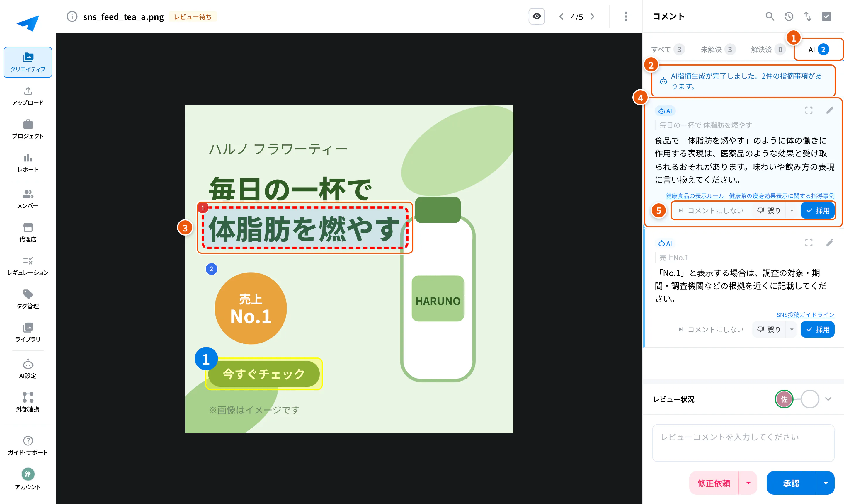
Task: Open ライブラリ from sidebar
Action: (28, 333)
